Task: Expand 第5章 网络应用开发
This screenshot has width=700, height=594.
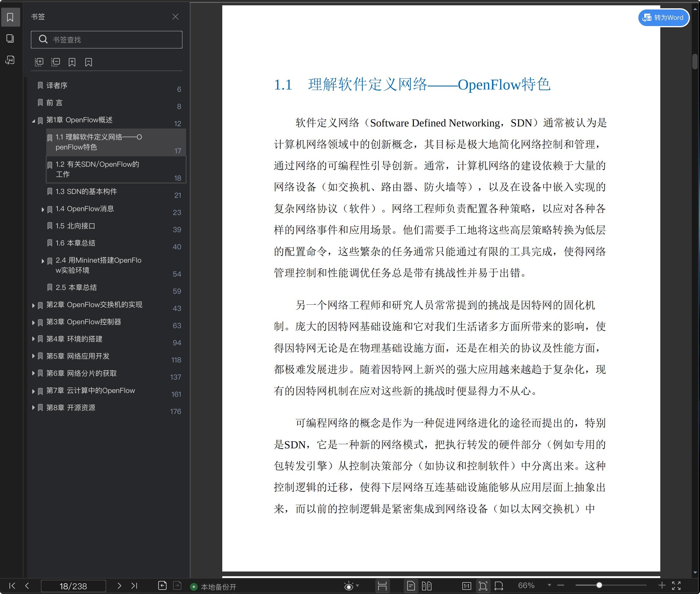Action: tap(33, 356)
